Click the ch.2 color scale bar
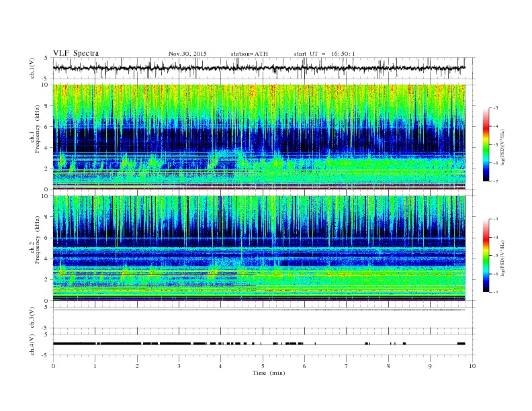This screenshot has height=411, width=532. 486,256
